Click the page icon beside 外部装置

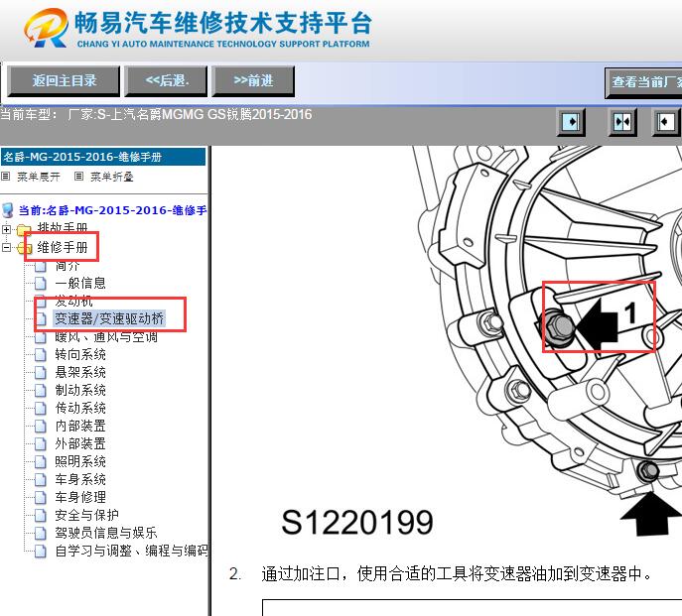coord(40,443)
